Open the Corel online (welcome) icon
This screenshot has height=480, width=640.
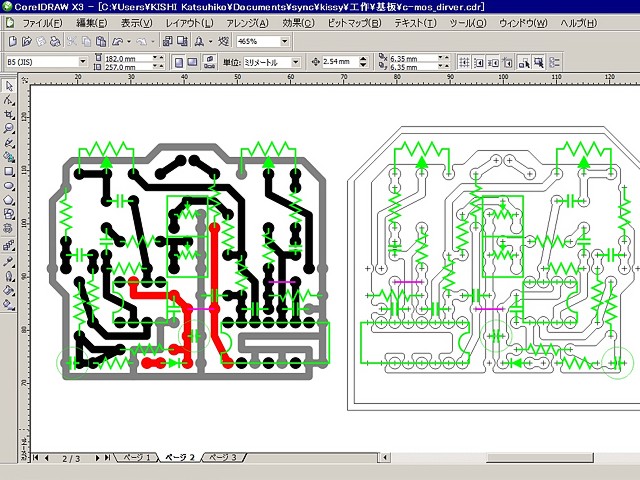pos(223,41)
